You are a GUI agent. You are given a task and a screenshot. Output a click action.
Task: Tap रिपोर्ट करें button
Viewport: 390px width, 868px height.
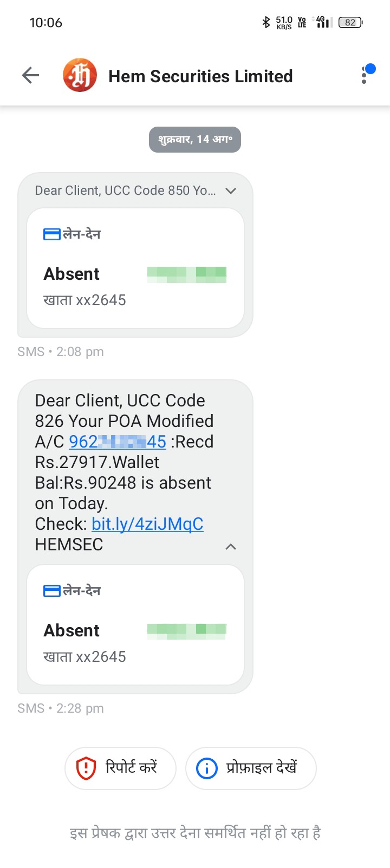click(x=120, y=768)
